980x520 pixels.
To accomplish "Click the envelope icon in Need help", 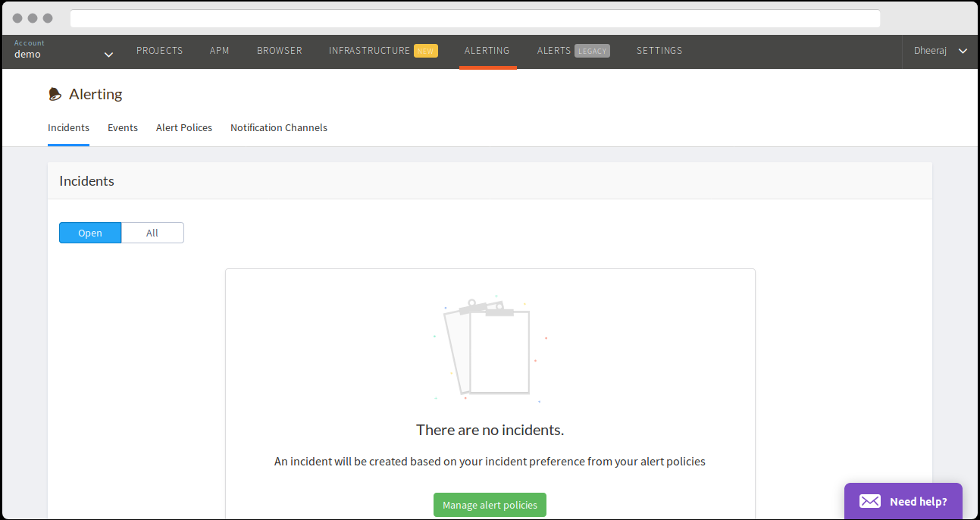I will (x=869, y=501).
